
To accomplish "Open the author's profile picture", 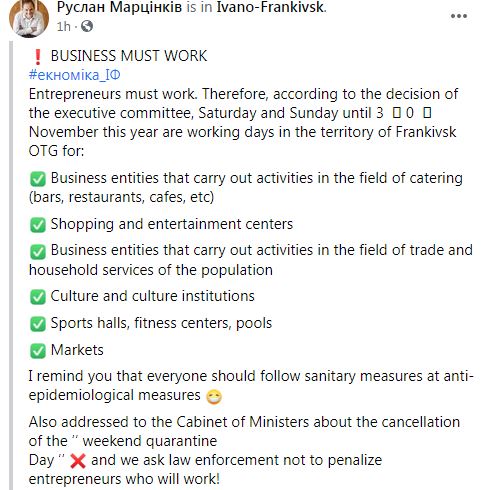I will 29,18.
